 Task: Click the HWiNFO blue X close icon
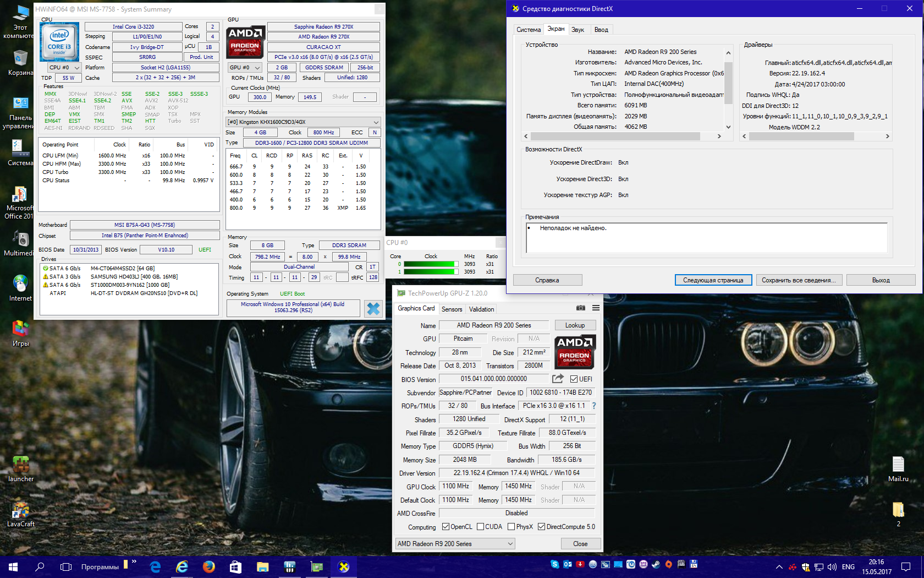pos(373,309)
